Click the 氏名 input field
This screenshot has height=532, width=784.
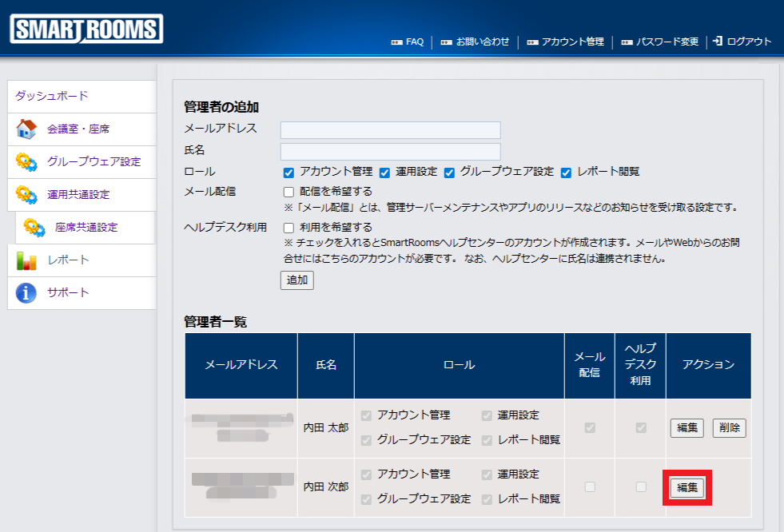pos(390,152)
